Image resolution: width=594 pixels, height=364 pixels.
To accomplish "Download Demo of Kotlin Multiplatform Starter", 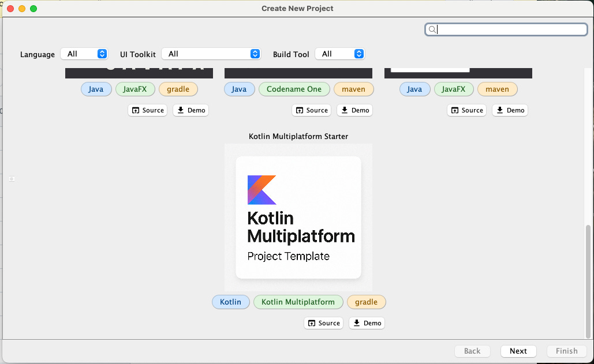I will coord(367,323).
